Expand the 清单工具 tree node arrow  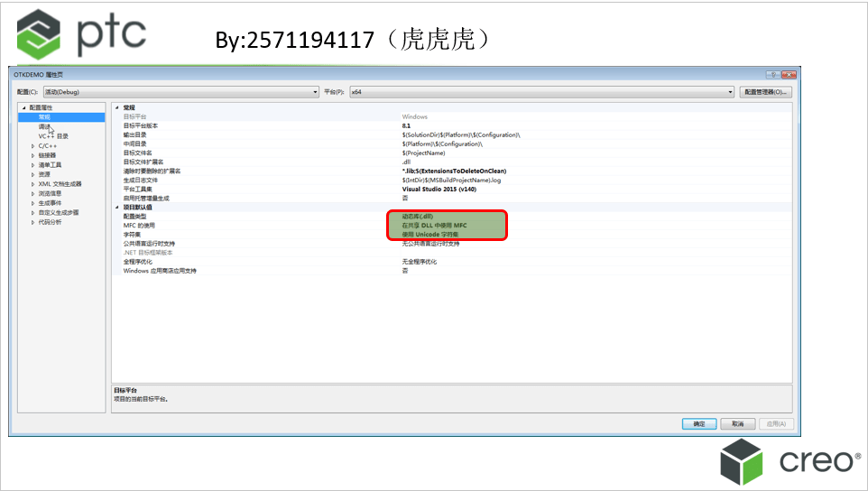[x=32, y=165]
